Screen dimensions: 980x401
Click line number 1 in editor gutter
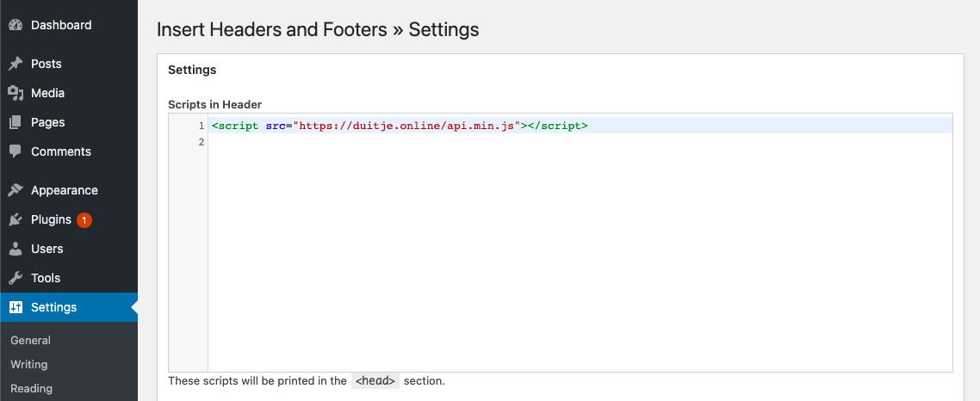point(201,126)
